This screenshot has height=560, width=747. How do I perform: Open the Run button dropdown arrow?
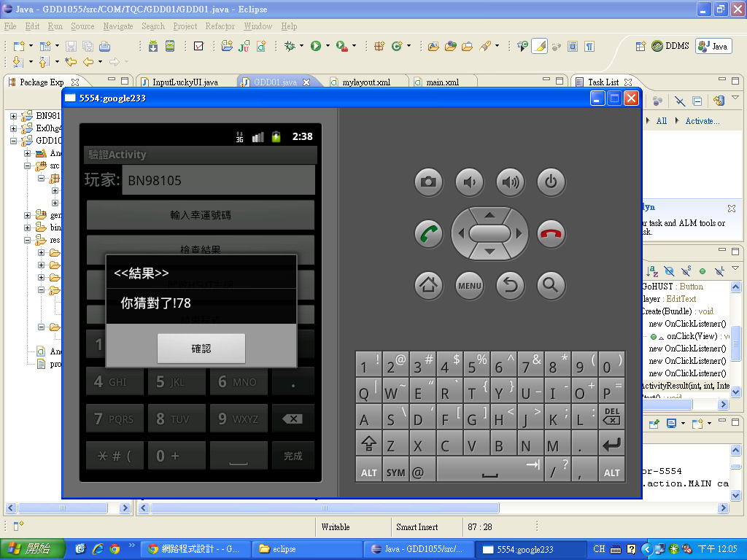coord(327,46)
